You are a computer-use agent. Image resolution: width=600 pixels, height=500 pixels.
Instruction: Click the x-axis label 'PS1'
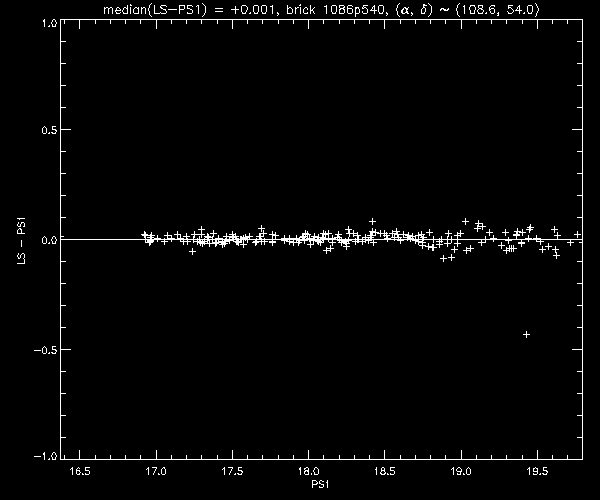[320, 484]
